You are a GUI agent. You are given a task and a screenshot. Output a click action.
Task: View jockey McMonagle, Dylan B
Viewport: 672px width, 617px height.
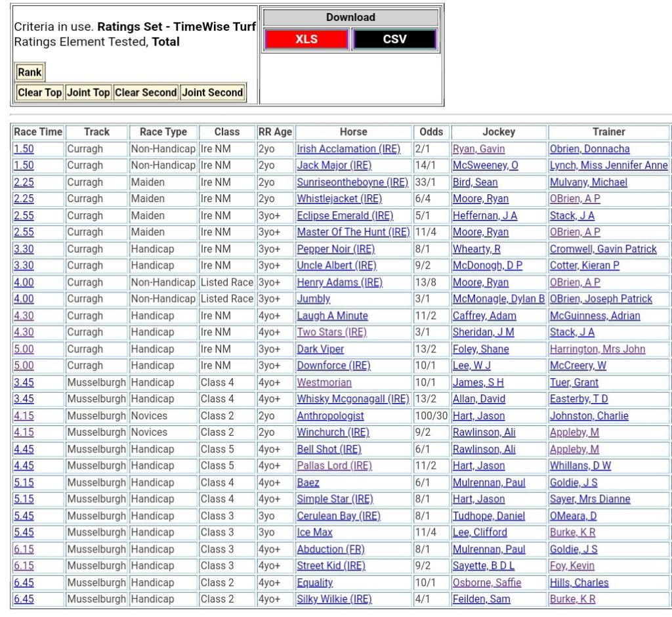[499, 299]
